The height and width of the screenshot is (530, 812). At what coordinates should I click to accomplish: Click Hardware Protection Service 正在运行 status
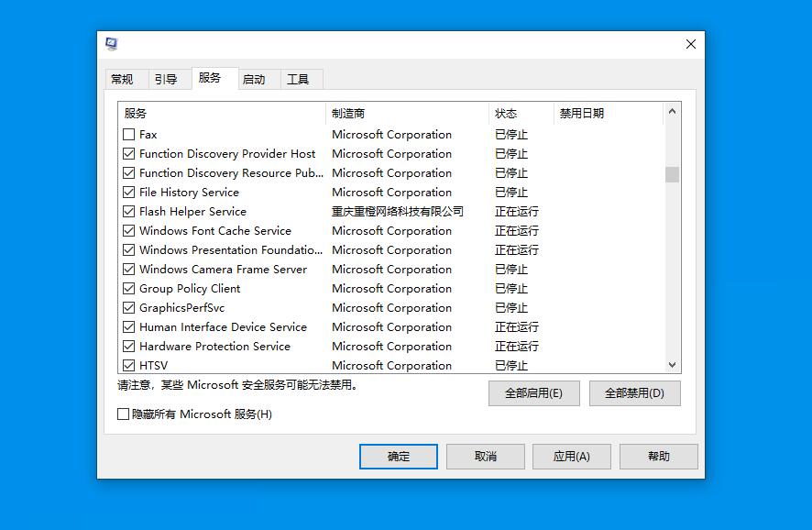(517, 346)
